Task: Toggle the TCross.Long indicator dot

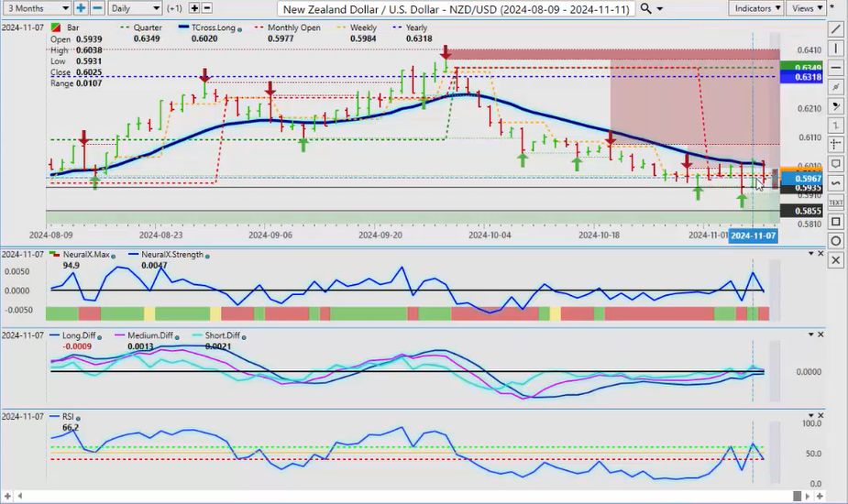Action: point(240,28)
